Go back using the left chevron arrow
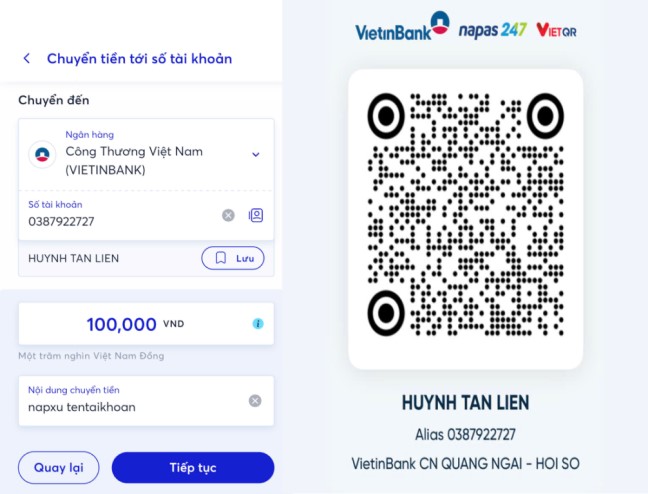 (27, 59)
